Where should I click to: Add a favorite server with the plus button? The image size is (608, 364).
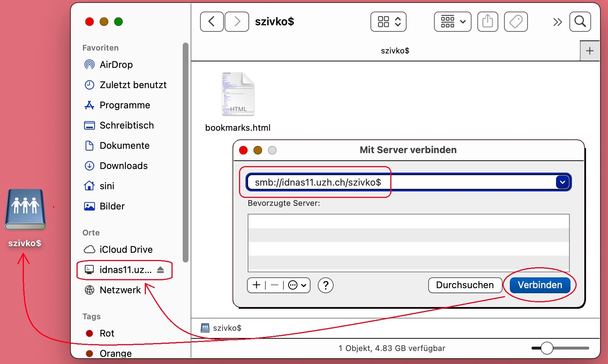coord(256,285)
